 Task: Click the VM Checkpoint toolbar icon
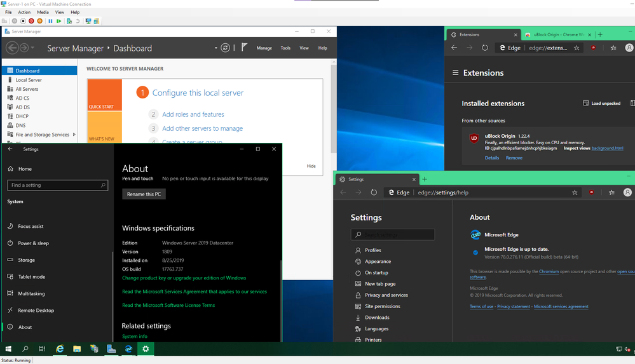tap(69, 21)
